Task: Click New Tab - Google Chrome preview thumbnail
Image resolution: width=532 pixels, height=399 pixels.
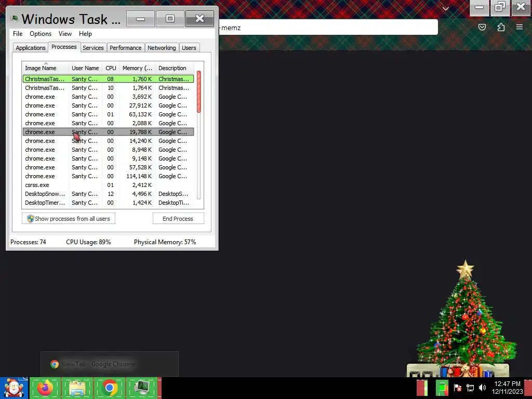Action: click(x=109, y=364)
